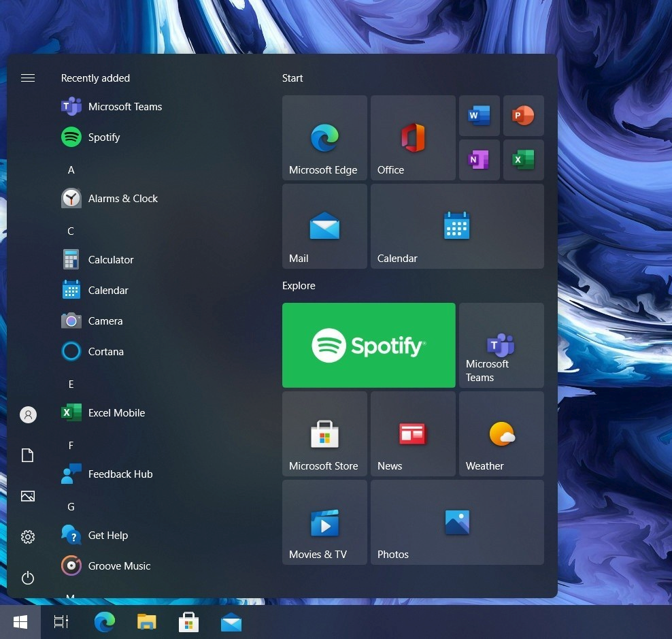Launch the Movies & TV tile

pyautogui.click(x=324, y=522)
